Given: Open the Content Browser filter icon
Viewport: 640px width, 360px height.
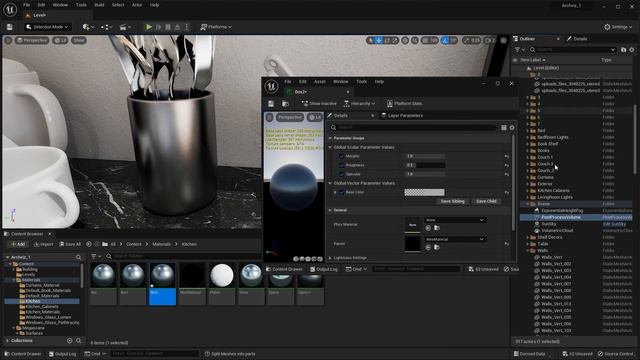Looking at the screenshot, I should 95,256.
